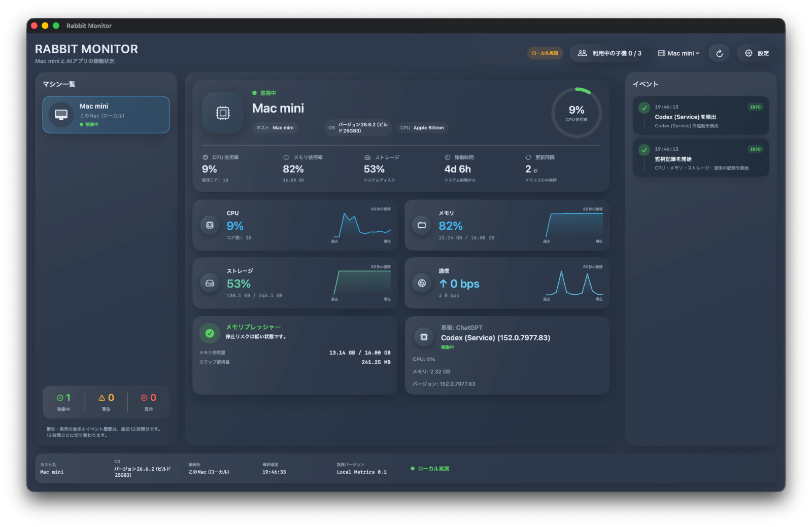The image size is (812, 527).
Task: Click the メモリ card memory icon
Action: (422, 225)
